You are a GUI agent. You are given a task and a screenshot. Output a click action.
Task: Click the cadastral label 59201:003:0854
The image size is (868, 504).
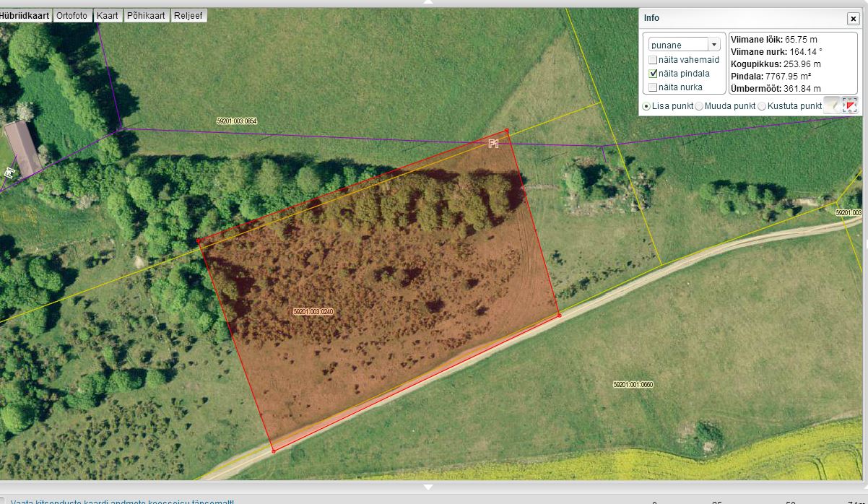pos(237,121)
